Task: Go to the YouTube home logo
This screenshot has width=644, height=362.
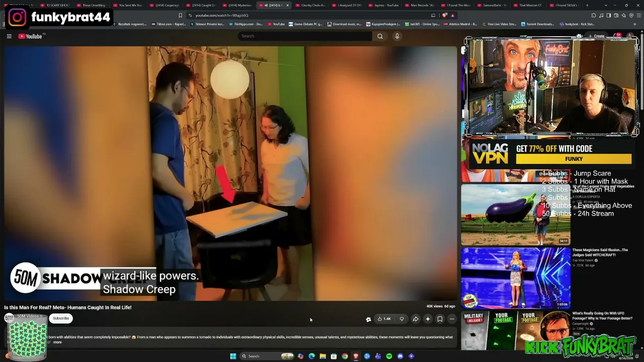Action: tap(31, 36)
